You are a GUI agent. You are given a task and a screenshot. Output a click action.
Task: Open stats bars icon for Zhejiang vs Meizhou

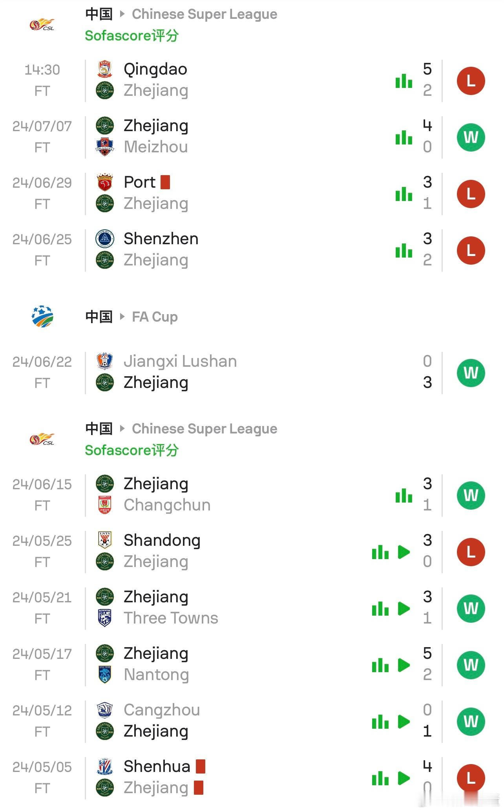point(404,137)
